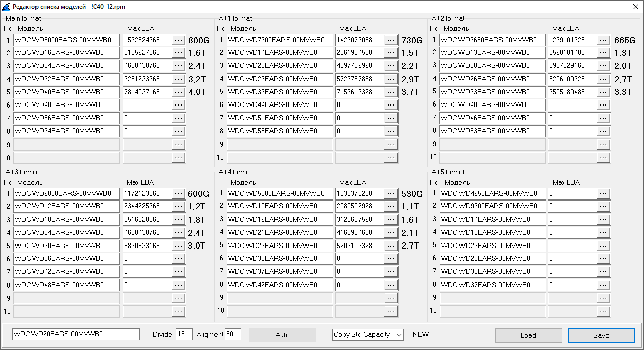644x350 pixels.
Task: Click model field WDC WD5300EARS-00MVWB0
Action: (280, 194)
